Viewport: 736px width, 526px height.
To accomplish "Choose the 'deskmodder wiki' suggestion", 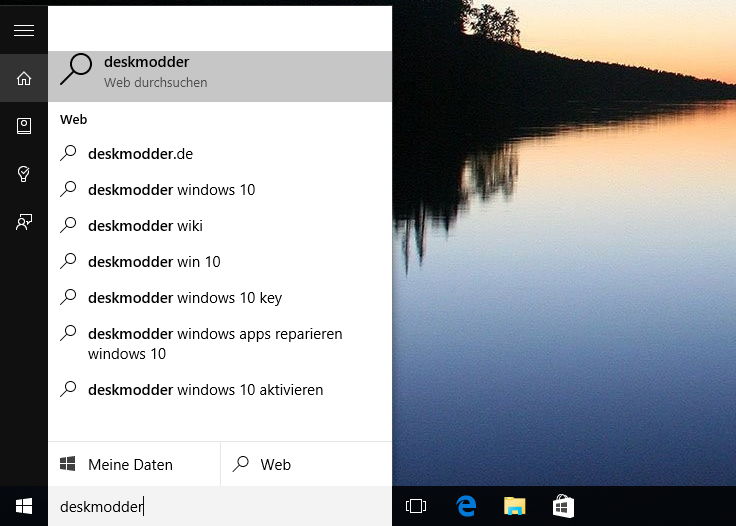I will coord(220,226).
